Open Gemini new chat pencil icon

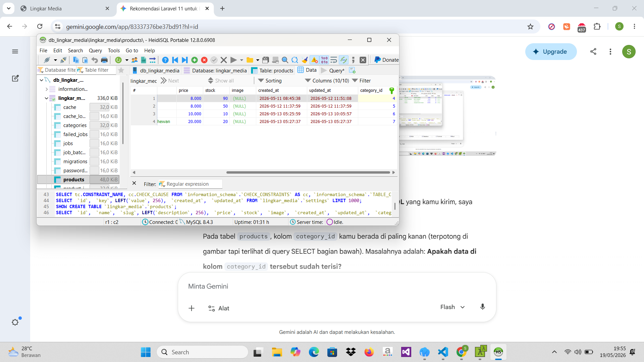(x=15, y=78)
